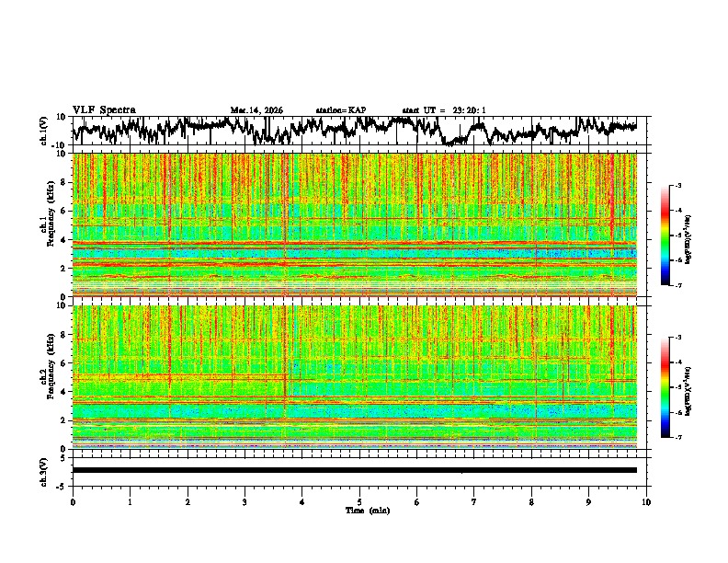
Task: Click time axis tick label "2"
Action: [188, 502]
